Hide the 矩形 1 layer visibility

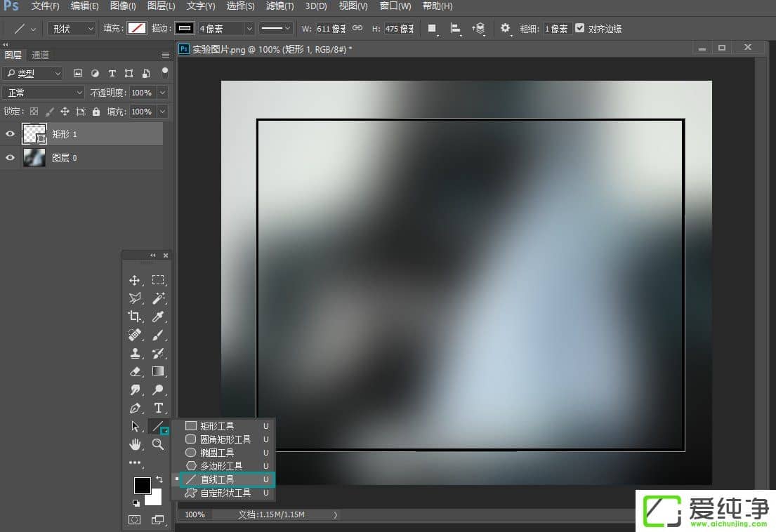click(x=9, y=133)
